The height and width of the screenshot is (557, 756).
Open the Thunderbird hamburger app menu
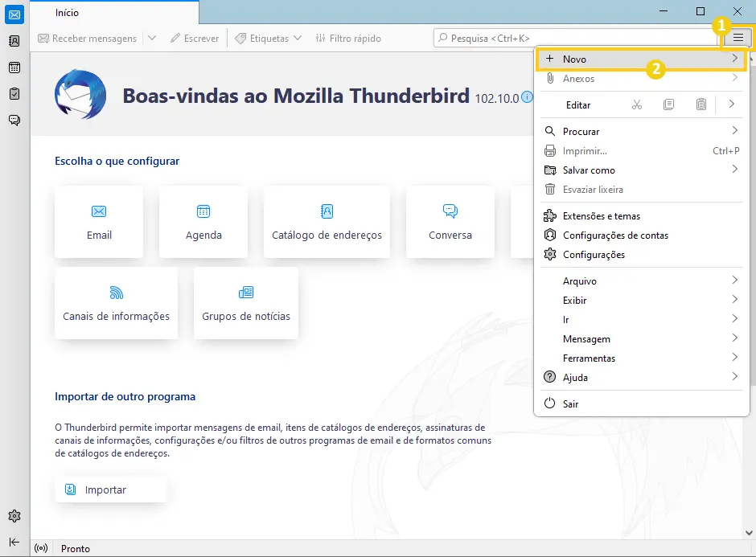(738, 38)
